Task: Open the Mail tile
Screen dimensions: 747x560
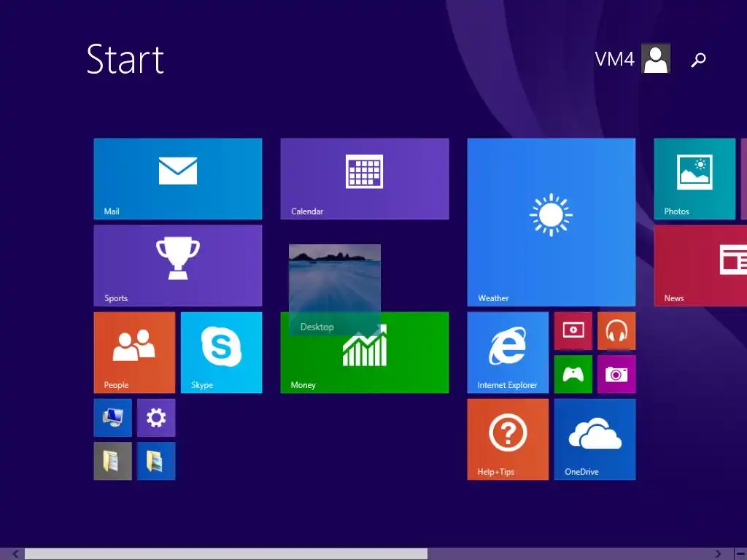Action: [x=178, y=179]
